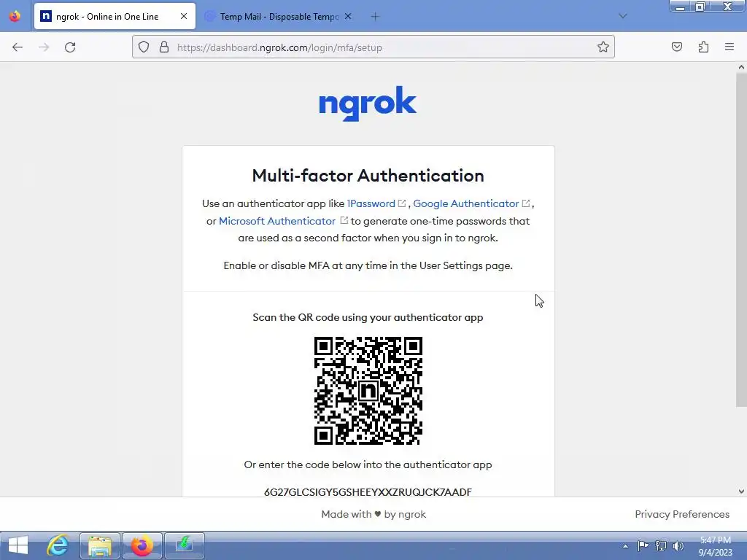The height and width of the screenshot is (560, 747).
Task: Open the Google Authenticator link
Action: coord(466,204)
